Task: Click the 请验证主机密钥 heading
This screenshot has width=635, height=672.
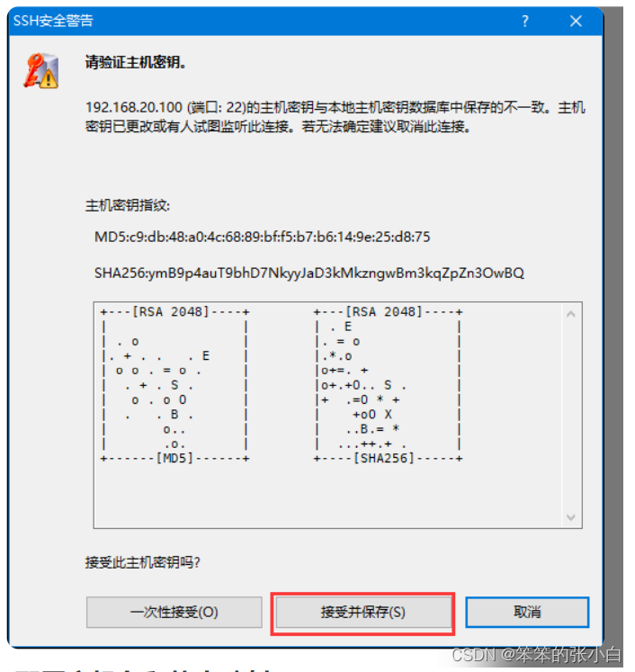Action: (x=136, y=63)
